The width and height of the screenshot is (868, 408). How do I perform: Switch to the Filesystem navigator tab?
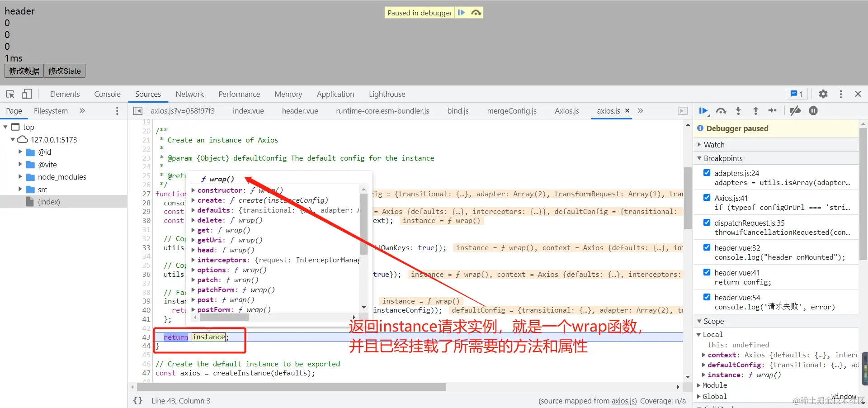coord(51,111)
